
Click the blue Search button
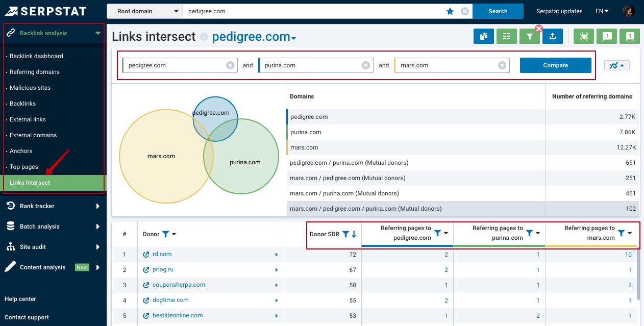tap(498, 11)
